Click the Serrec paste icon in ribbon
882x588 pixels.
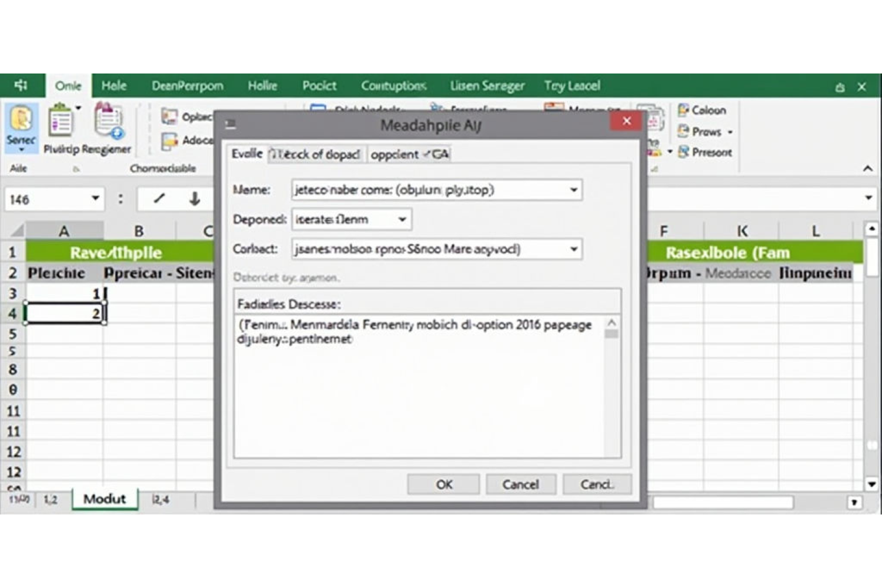pos(21,119)
